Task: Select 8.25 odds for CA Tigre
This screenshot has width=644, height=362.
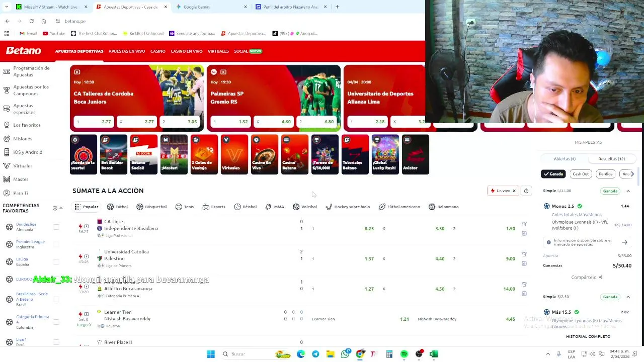Action: [x=343, y=228]
